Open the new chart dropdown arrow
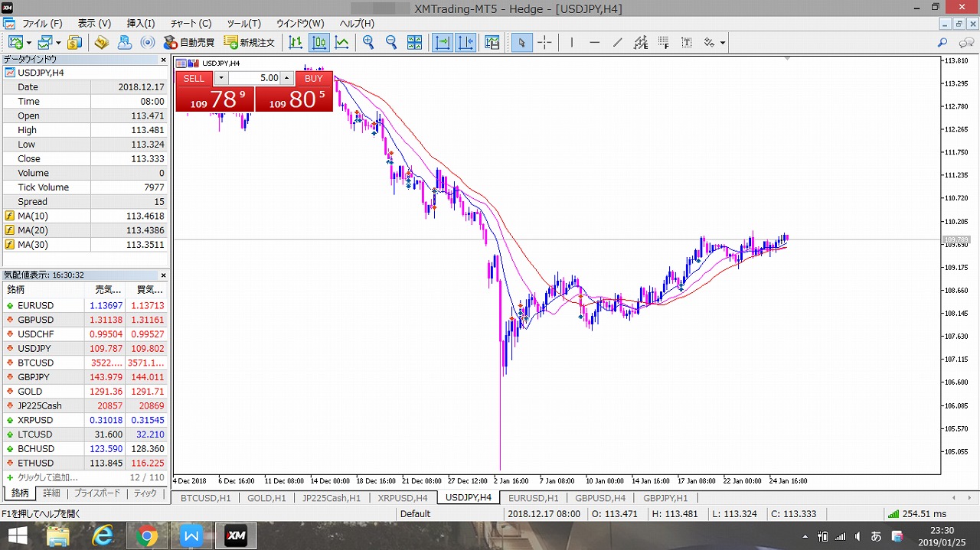The image size is (980, 550). pos(29,44)
